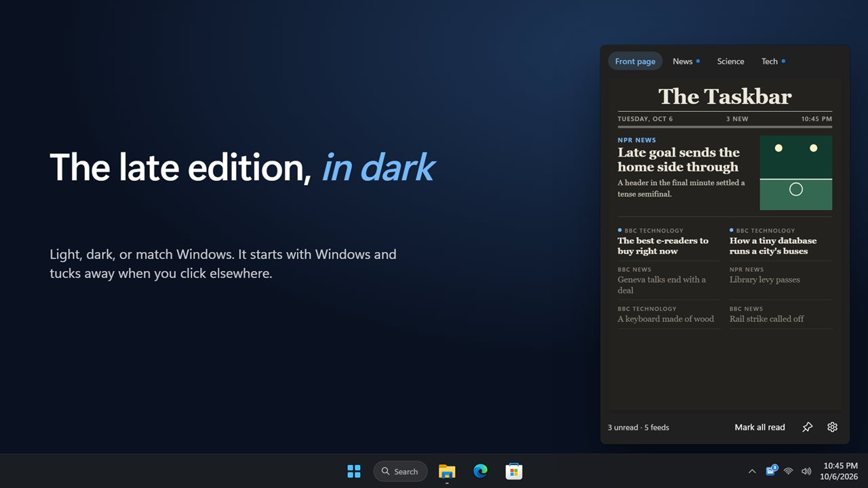Click "A header in the final minute" summary text

(x=682, y=188)
